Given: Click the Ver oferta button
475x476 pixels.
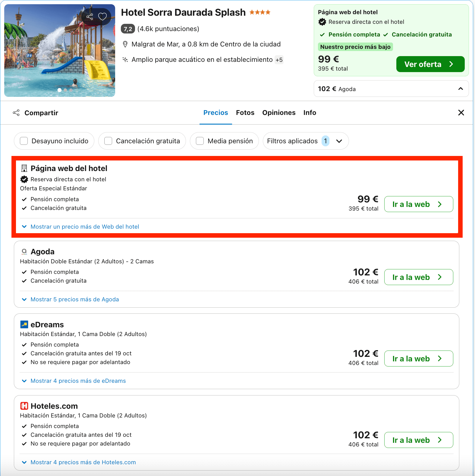Looking at the screenshot, I should (x=430, y=64).
